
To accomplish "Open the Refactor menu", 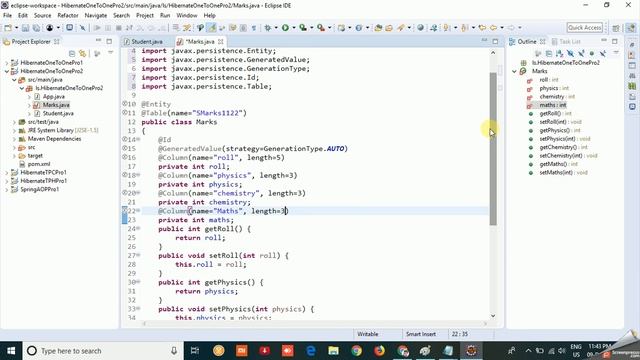I will click(68, 16).
